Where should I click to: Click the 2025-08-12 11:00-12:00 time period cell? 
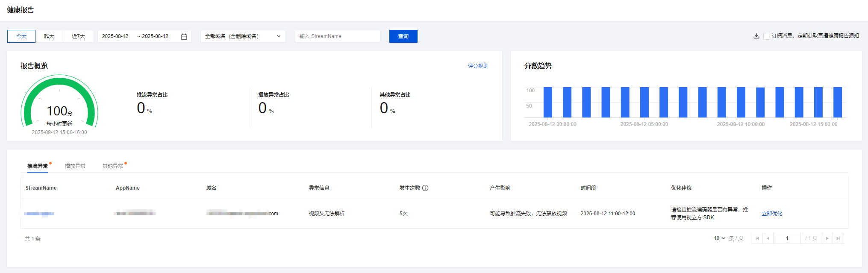click(608, 214)
